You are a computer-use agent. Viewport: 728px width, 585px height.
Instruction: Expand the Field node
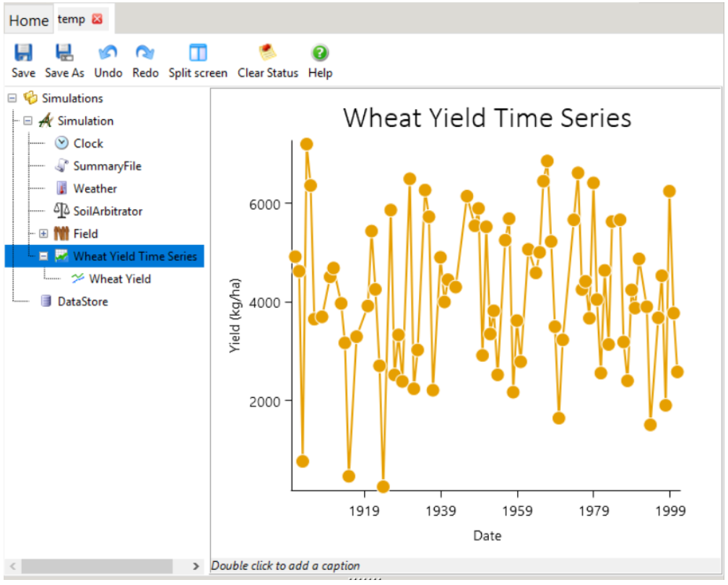pyautogui.click(x=43, y=233)
